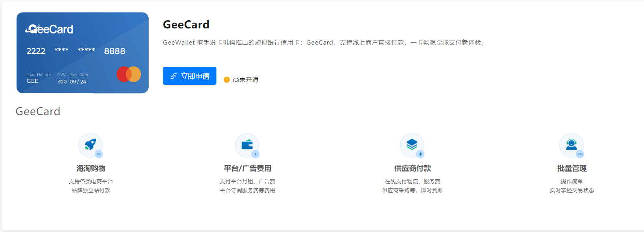The height and width of the screenshot is (232, 644).
Task: Click the wallet icon above 平台/广告费用
Action: (x=247, y=145)
